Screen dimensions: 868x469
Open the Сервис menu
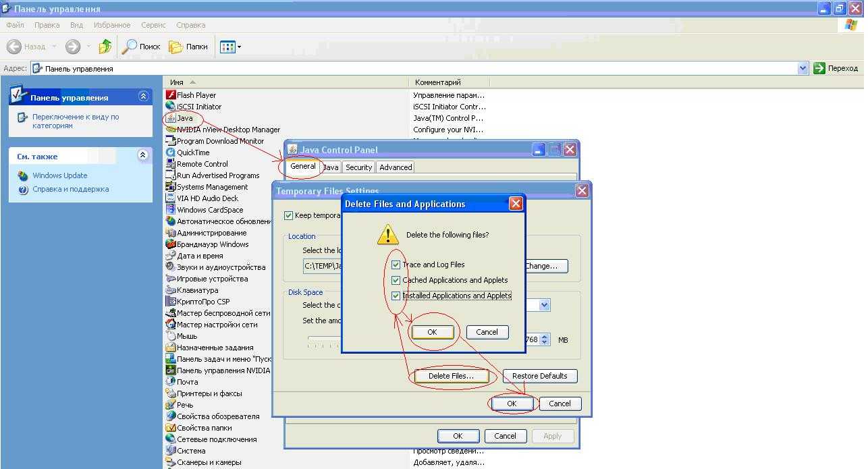(153, 25)
